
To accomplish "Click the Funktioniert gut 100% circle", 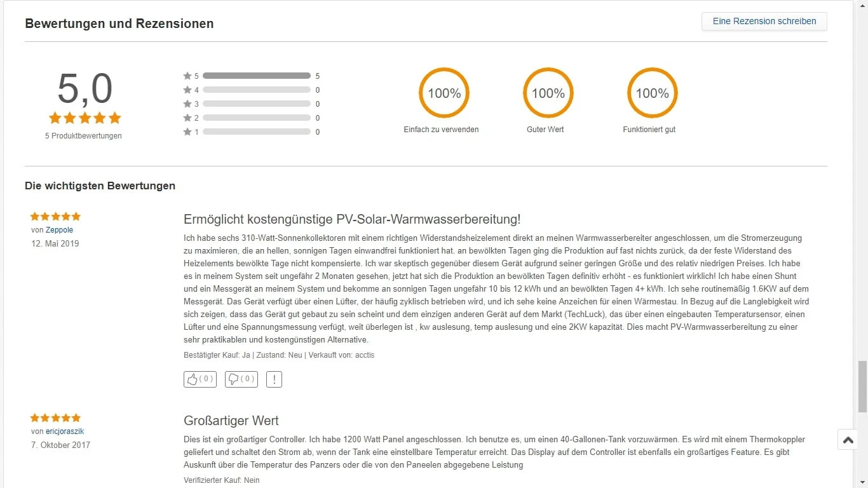I will [x=652, y=93].
